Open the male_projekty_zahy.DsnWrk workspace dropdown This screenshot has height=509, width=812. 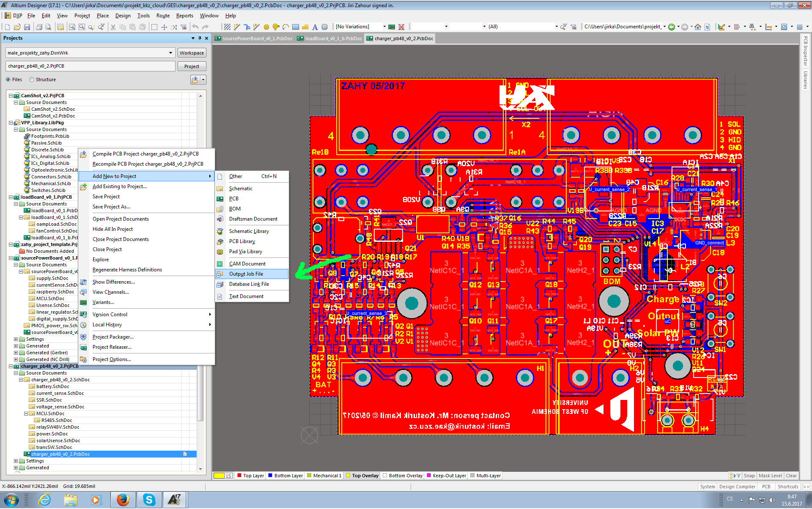[x=170, y=53]
